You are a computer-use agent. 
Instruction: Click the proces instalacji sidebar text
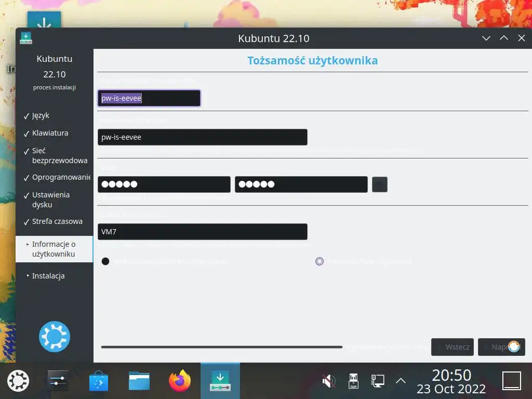[x=54, y=87]
